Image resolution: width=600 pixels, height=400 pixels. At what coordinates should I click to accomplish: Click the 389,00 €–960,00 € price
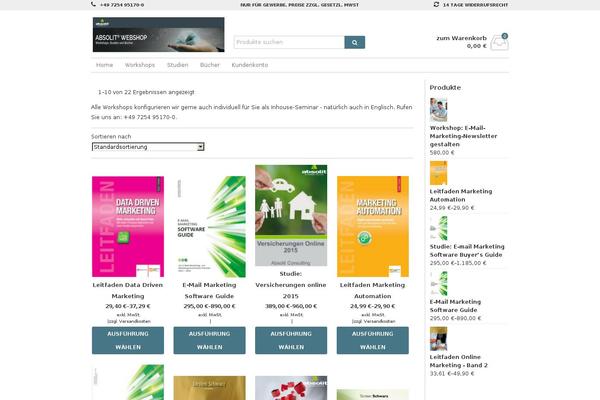291,306
